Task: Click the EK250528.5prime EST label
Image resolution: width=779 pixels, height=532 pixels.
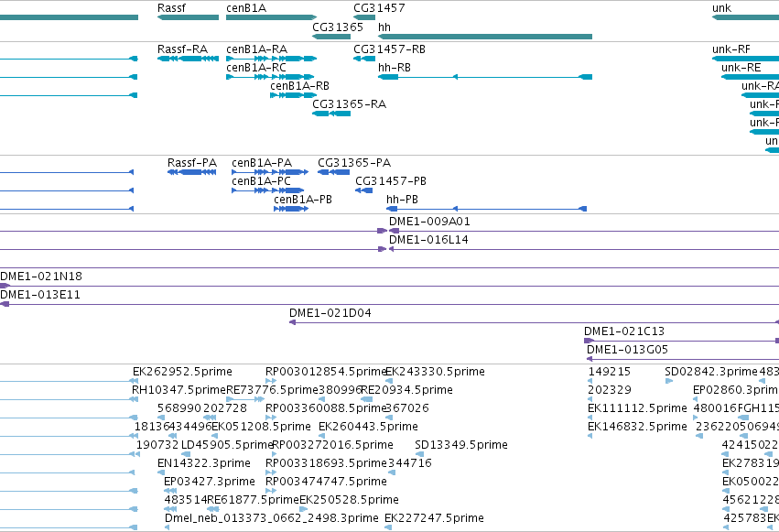Action: [349, 500]
